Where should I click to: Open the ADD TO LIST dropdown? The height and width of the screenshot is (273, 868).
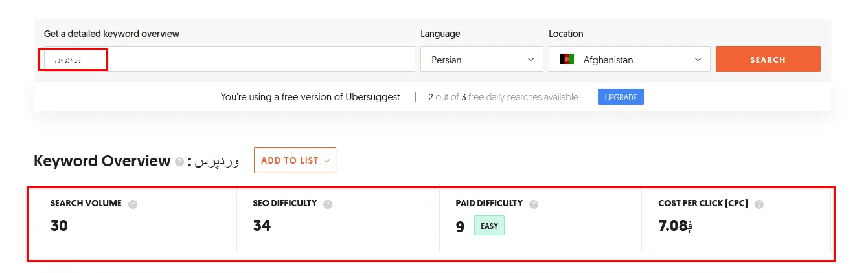(295, 160)
